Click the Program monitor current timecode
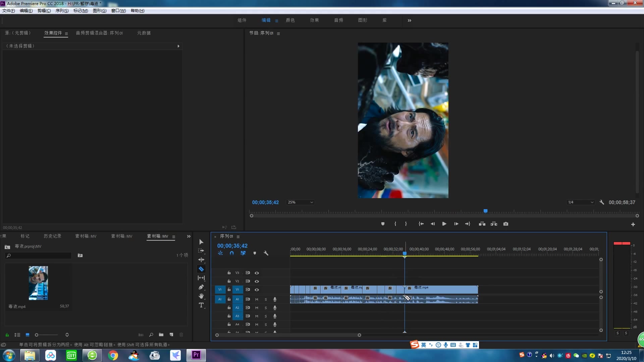 point(265,202)
